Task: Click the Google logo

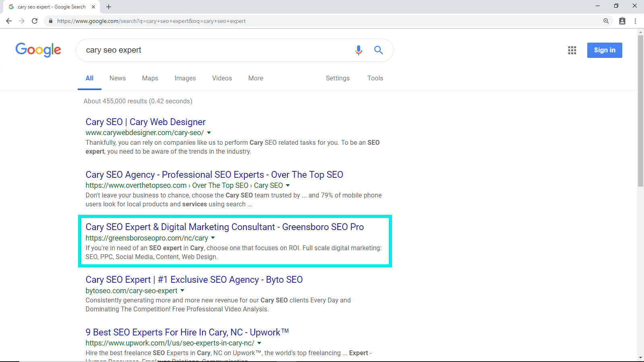Action: (38, 50)
